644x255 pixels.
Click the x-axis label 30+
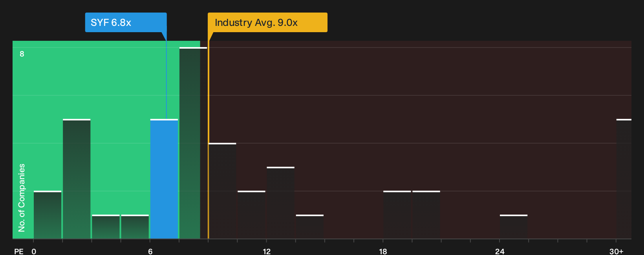[x=616, y=251]
